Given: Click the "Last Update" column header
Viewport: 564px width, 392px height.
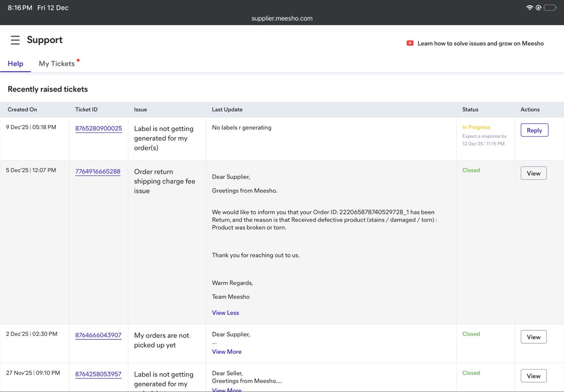Looking at the screenshot, I should tap(227, 110).
